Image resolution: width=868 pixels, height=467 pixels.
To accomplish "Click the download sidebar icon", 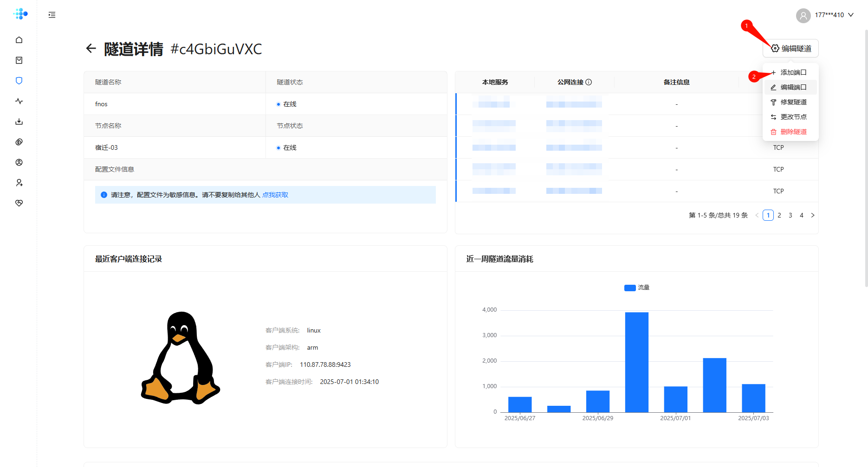I will (x=19, y=122).
